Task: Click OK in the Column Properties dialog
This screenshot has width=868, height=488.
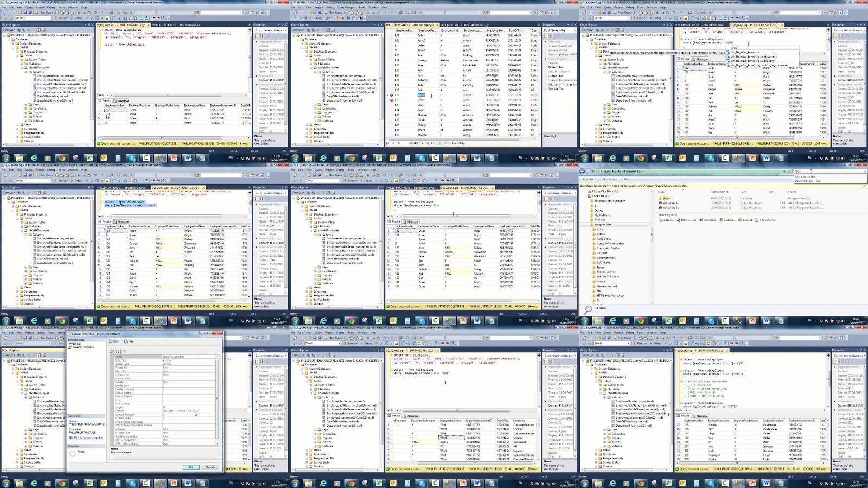Action: click(x=190, y=467)
